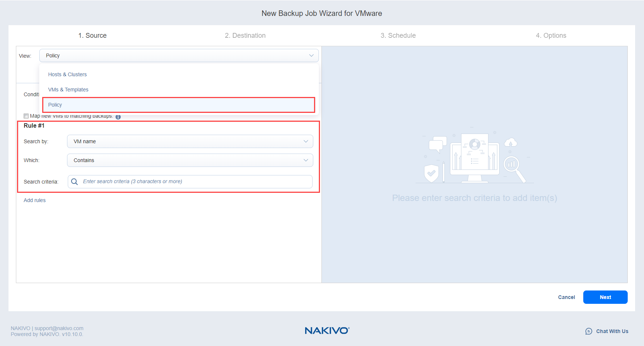
Task: Collapse the View dropdown using its chevron
Action: point(311,56)
